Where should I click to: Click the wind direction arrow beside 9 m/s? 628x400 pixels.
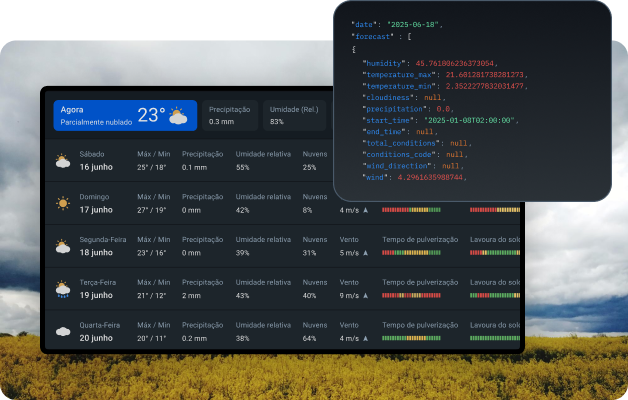365,295
